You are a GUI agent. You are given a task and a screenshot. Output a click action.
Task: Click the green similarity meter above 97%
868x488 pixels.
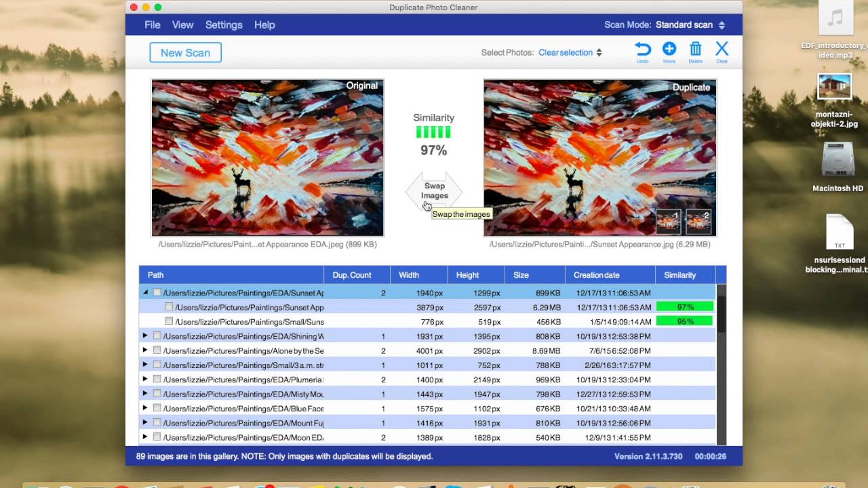coord(433,132)
